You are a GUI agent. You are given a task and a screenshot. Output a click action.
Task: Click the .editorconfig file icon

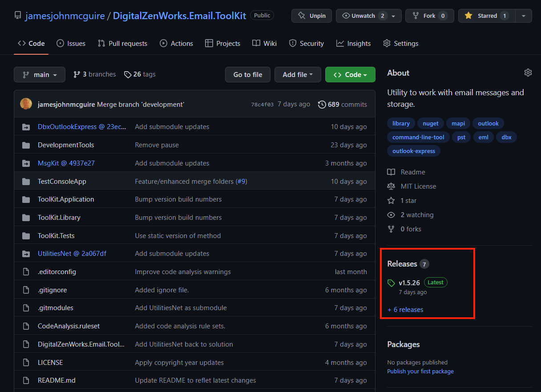click(26, 272)
